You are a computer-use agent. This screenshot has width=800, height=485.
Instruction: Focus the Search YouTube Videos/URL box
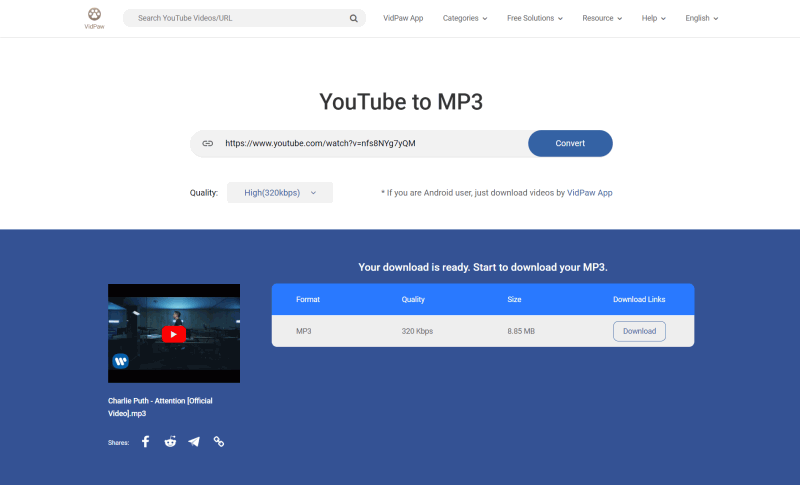point(240,18)
